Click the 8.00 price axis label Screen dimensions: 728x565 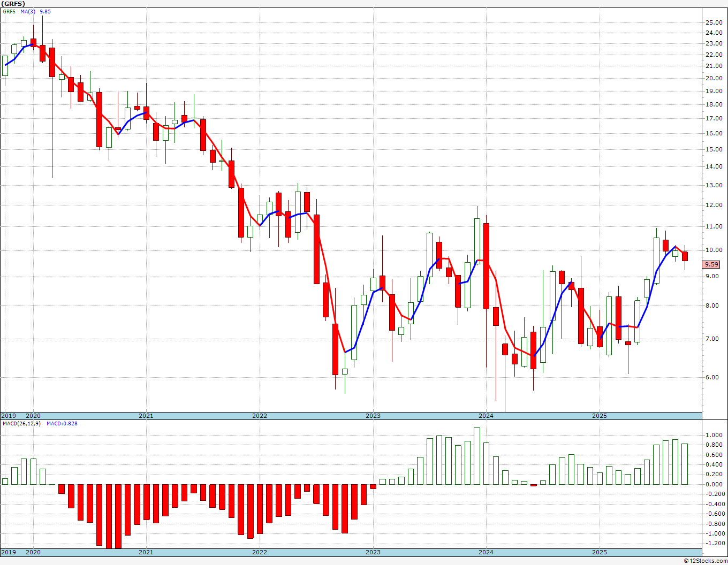[712, 306]
